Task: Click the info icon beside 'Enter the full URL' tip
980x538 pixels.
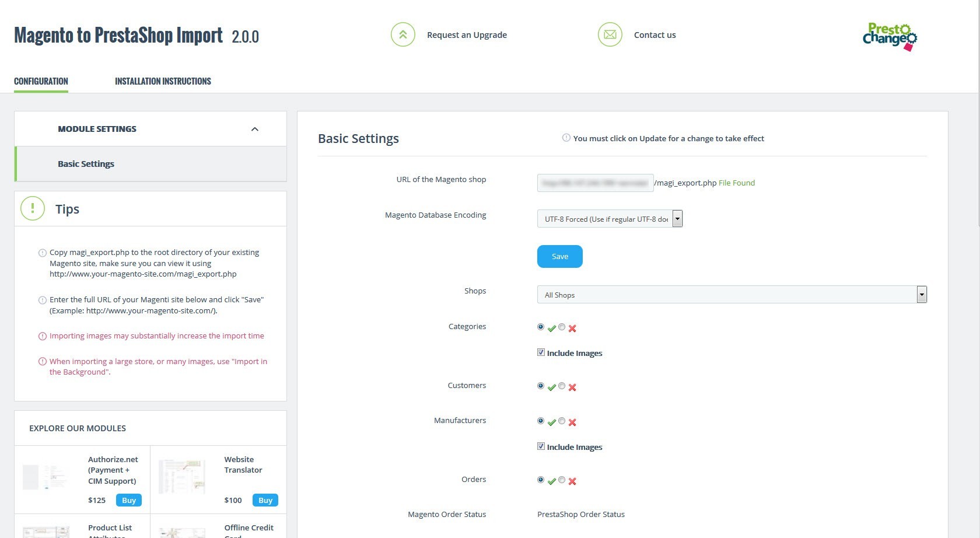Action: point(42,300)
